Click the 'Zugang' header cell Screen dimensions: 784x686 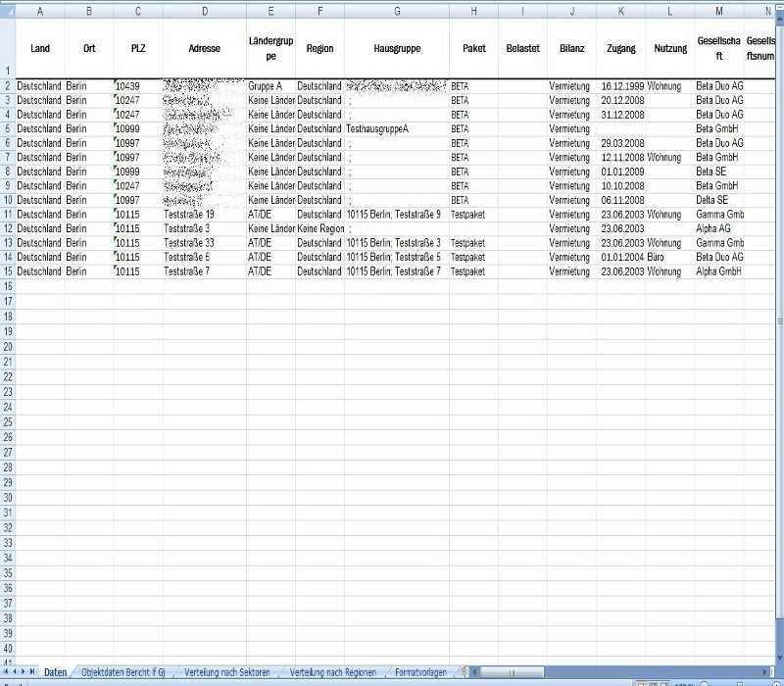(621, 48)
